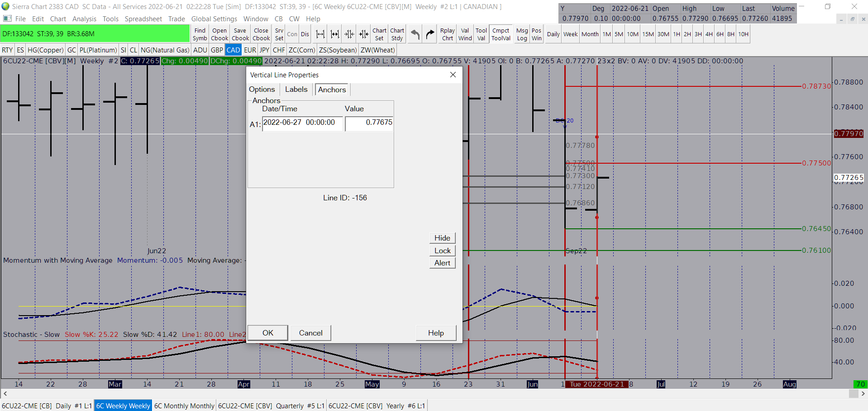The width and height of the screenshot is (868, 411).
Task: Click the bold-arrow compress bar spacing icon
Action: 364,34
